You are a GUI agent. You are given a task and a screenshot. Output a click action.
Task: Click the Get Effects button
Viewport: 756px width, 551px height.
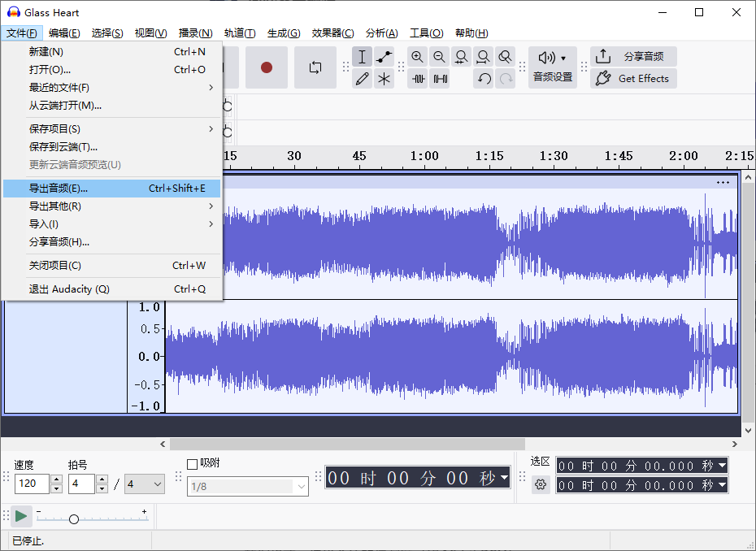tap(633, 79)
